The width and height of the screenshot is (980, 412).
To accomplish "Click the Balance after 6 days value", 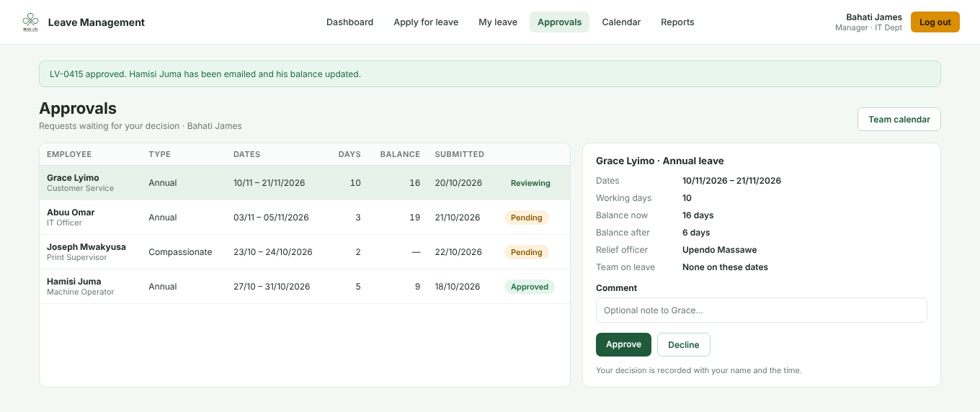I will click(x=696, y=233).
